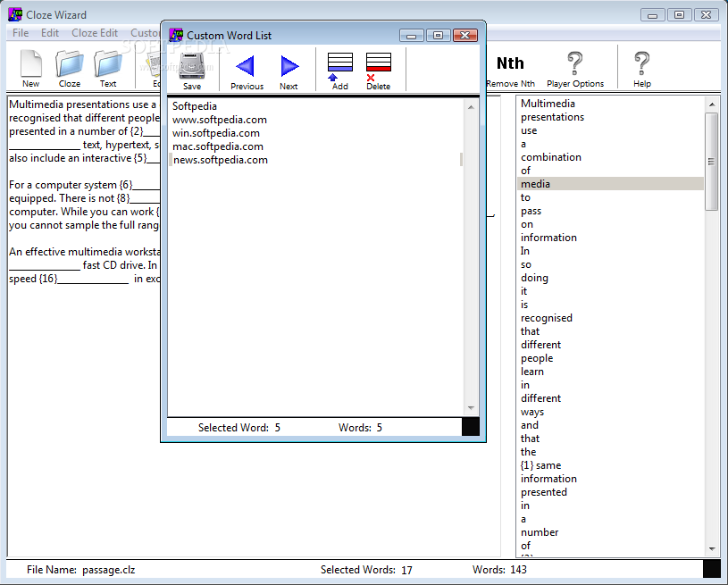The height and width of the screenshot is (585, 728).
Task: Select the highlighted word 'media' in the word panel
Action: [610, 184]
